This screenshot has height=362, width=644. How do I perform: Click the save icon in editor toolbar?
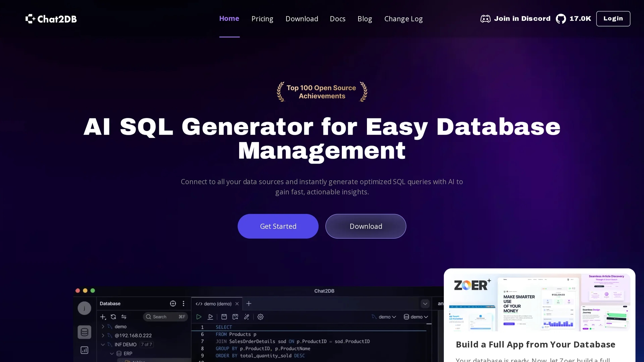[x=224, y=317]
